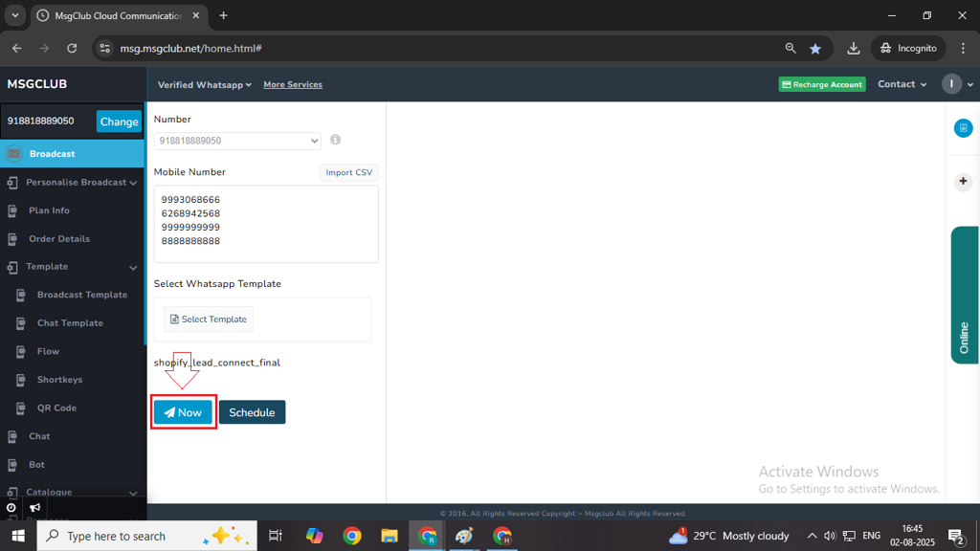Image resolution: width=980 pixels, height=551 pixels.
Task: Open the Chrome three-dot menu
Action: (963, 48)
